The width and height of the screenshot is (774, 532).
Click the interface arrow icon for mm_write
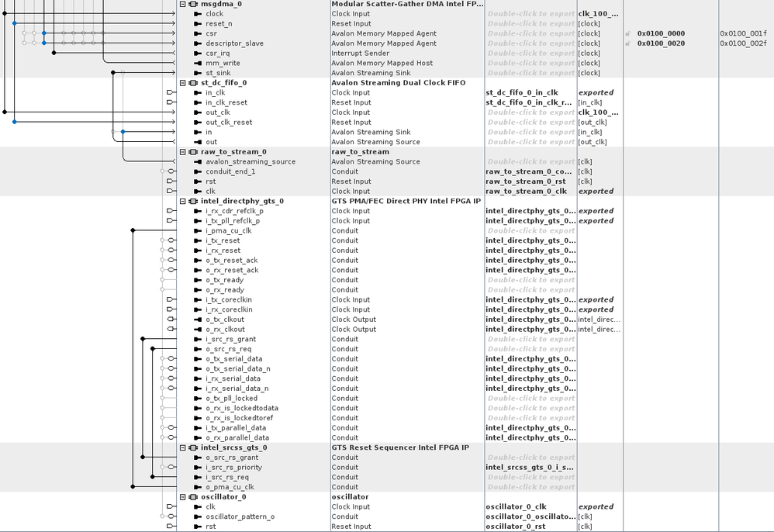click(x=198, y=63)
